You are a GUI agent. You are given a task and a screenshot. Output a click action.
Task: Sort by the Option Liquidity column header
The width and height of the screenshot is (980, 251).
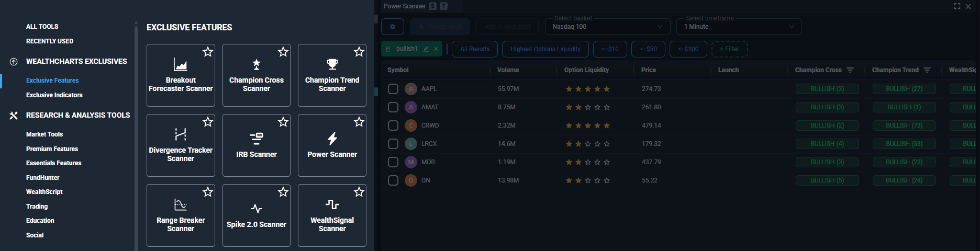click(x=586, y=70)
